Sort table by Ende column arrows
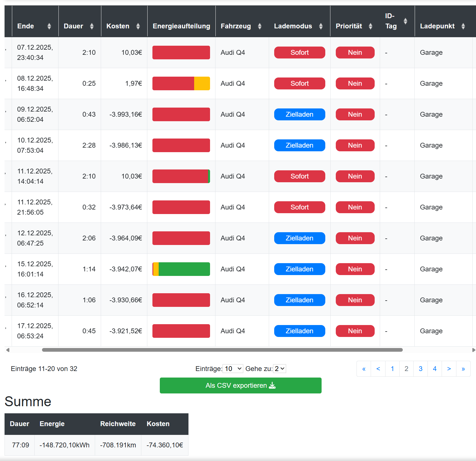The image size is (476, 461). (49, 26)
